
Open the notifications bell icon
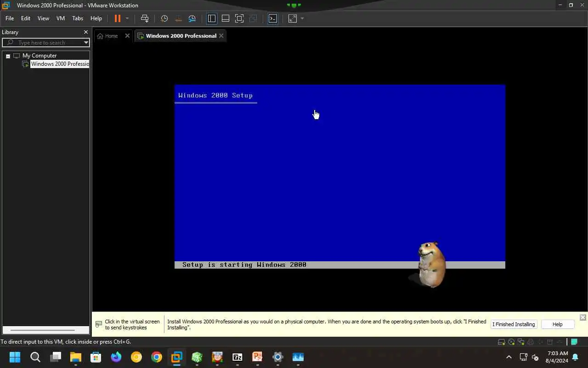click(575, 357)
